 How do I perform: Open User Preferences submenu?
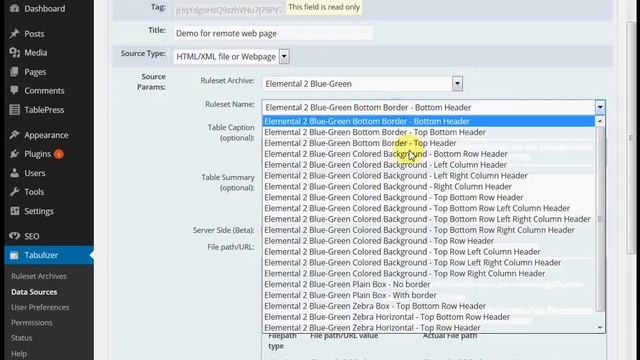pyautogui.click(x=40, y=307)
